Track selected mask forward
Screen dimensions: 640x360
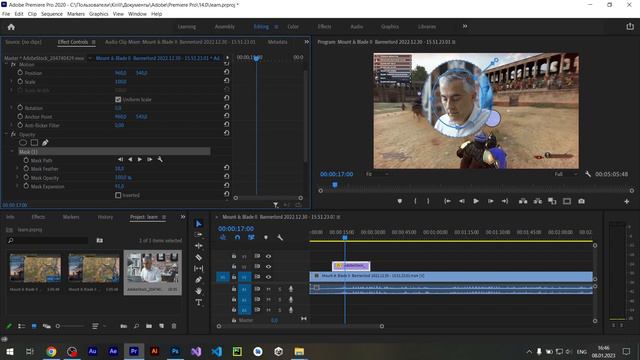point(140,160)
